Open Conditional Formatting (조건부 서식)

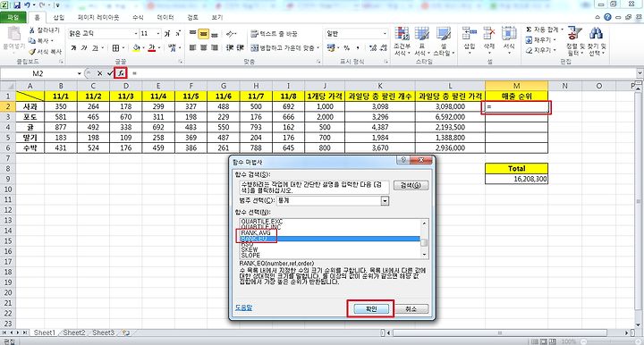(x=402, y=41)
